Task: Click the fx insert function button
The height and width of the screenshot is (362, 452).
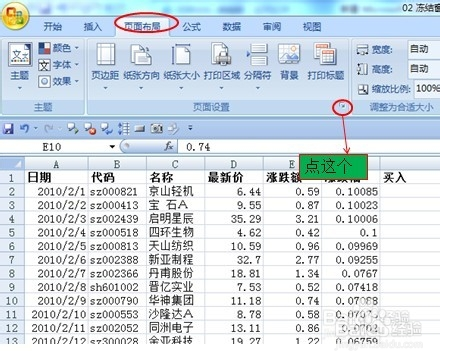Action: (x=169, y=146)
